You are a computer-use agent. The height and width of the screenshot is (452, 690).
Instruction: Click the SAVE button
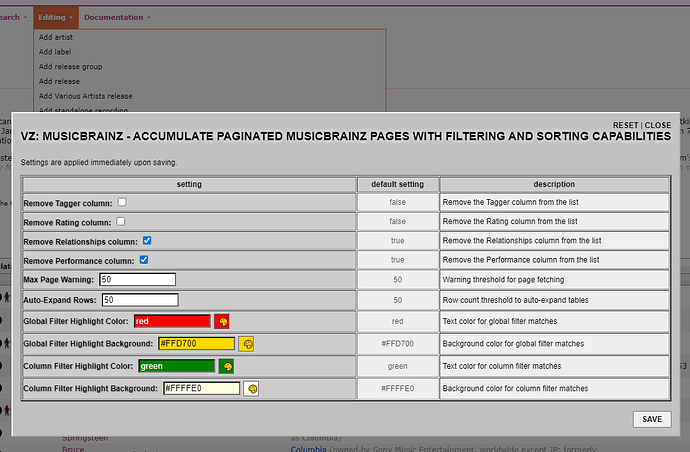[x=652, y=419]
